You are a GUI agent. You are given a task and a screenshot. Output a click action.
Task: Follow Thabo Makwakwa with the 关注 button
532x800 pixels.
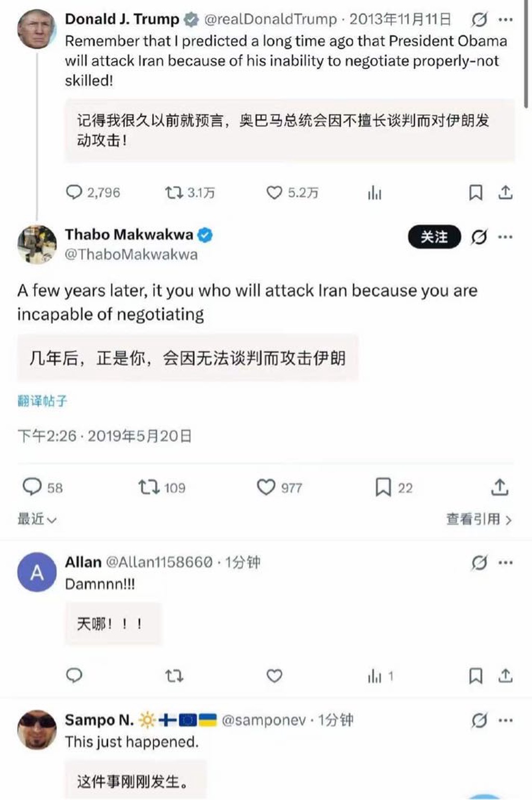(x=434, y=237)
